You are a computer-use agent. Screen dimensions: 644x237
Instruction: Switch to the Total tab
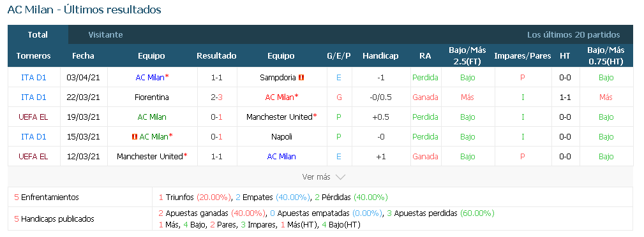(x=38, y=35)
